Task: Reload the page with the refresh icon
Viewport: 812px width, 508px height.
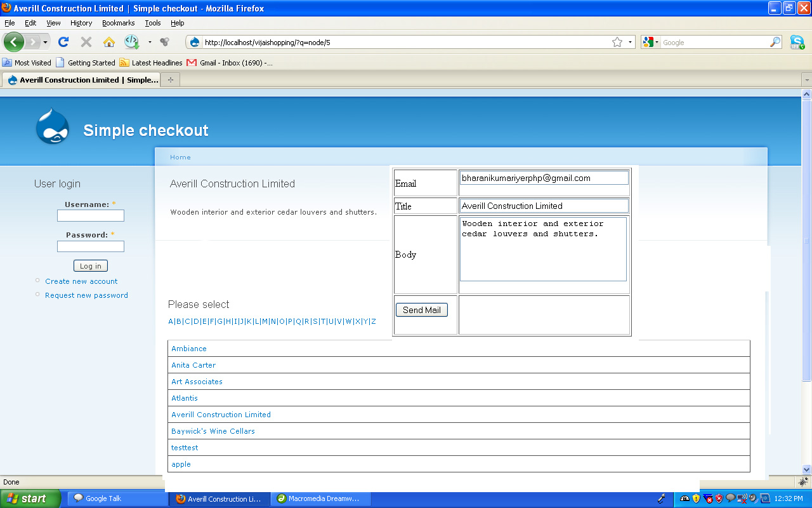Action: pyautogui.click(x=63, y=43)
